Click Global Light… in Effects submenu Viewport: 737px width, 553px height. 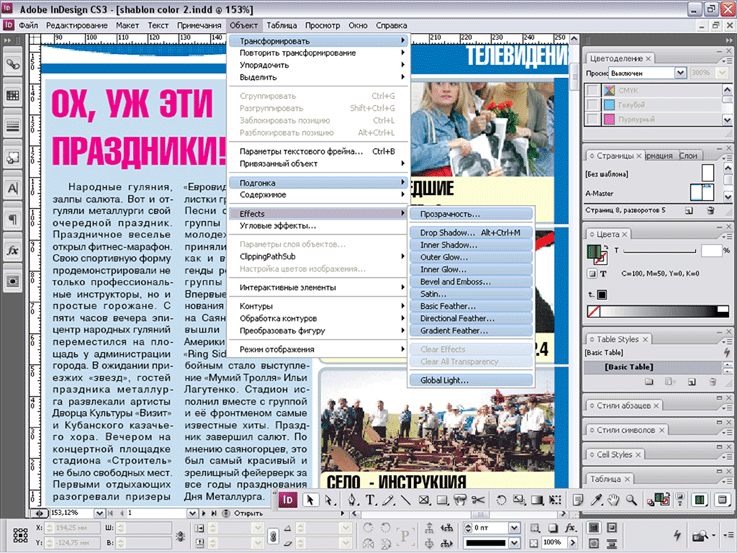tap(470, 381)
